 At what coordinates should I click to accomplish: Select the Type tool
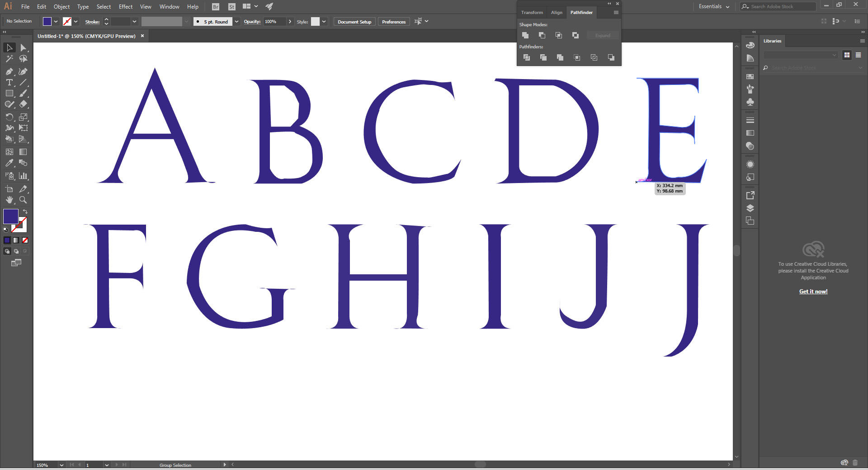tap(9, 82)
